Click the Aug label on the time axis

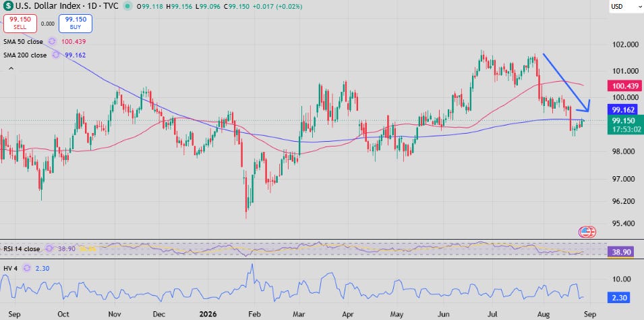click(x=544, y=313)
